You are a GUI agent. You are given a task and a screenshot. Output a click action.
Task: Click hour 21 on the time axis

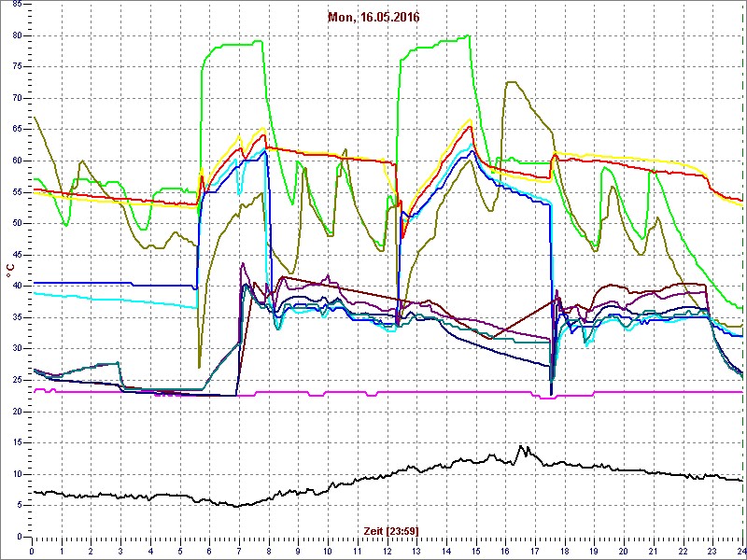653,551
